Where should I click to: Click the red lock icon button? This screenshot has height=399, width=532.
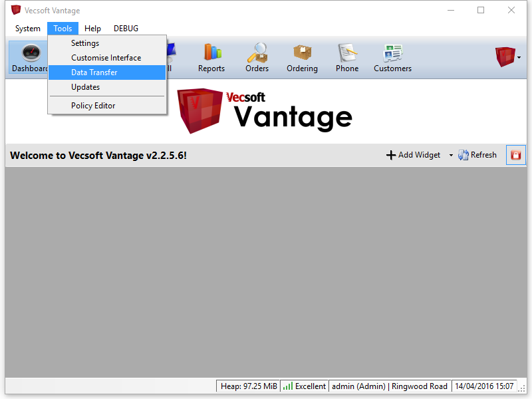[515, 155]
